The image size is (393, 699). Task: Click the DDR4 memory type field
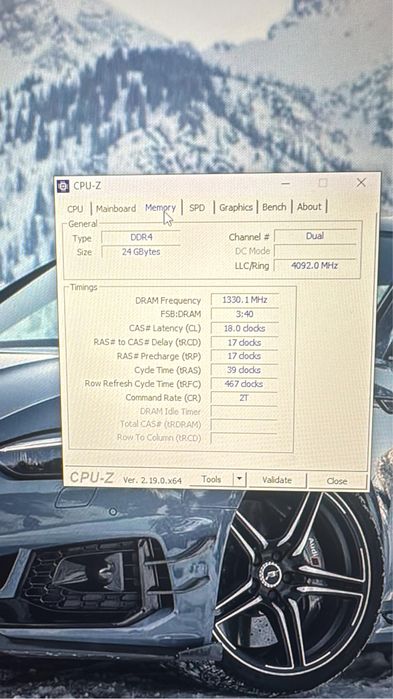141,238
